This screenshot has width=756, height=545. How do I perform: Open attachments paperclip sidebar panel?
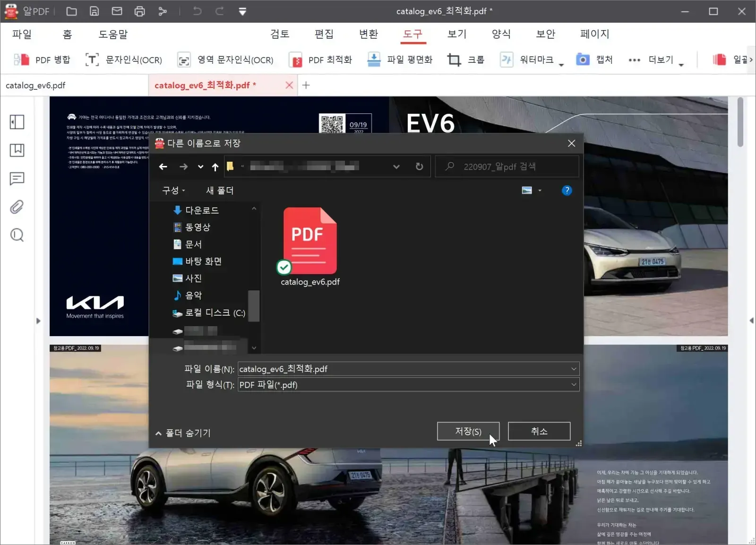(x=17, y=207)
